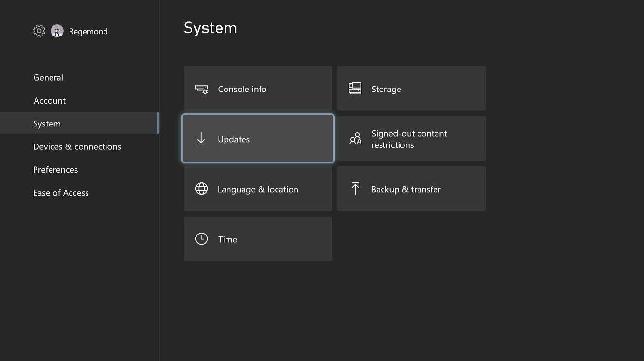The image size is (644, 361).
Task: Click the storage drive icon
Action: [x=355, y=88]
